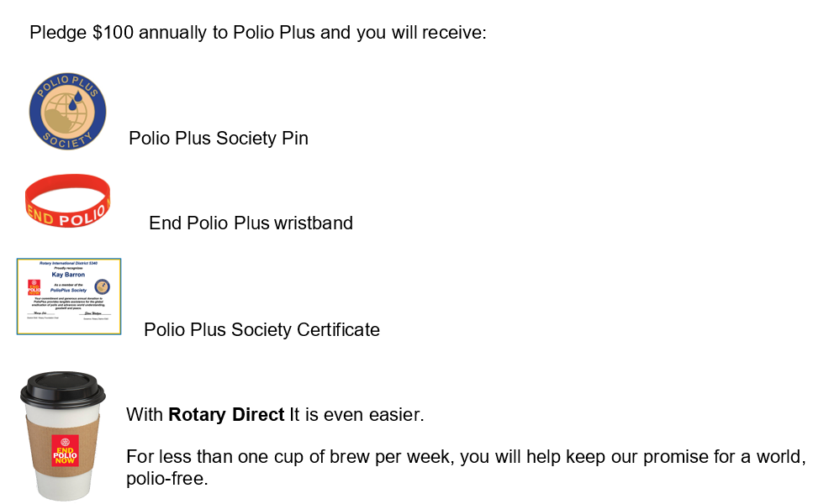Click the Polio Plus Society pin emblem
829x504 pixels.
click(x=67, y=111)
